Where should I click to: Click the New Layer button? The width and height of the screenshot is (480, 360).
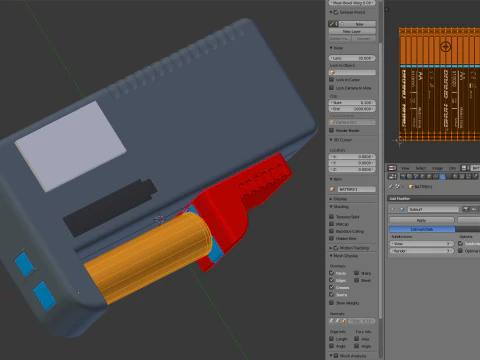tap(352, 31)
